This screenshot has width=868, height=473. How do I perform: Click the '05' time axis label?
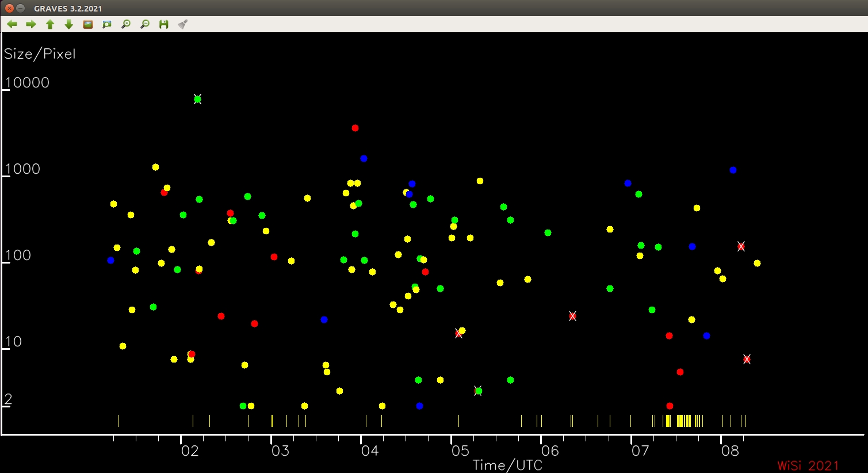(x=460, y=451)
